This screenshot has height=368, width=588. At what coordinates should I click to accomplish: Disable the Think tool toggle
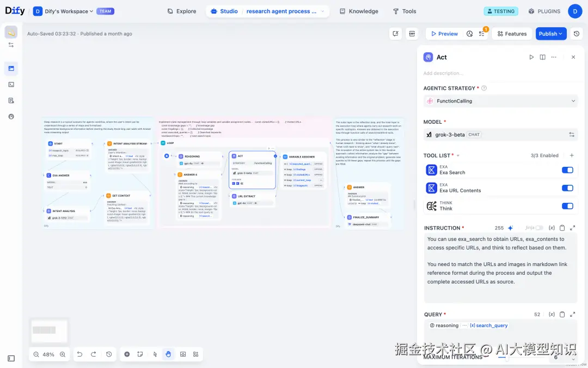coord(567,206)
